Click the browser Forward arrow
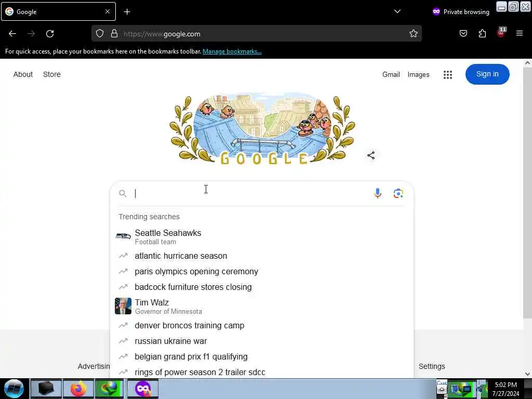532x399 pixels. [x=31, y=34]
